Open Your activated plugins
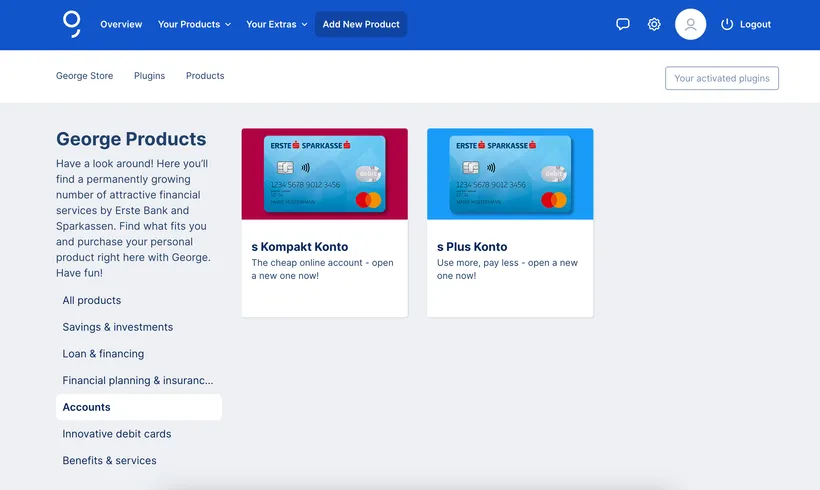This screenshot has width=820, height=490. [x=722, y=78]
